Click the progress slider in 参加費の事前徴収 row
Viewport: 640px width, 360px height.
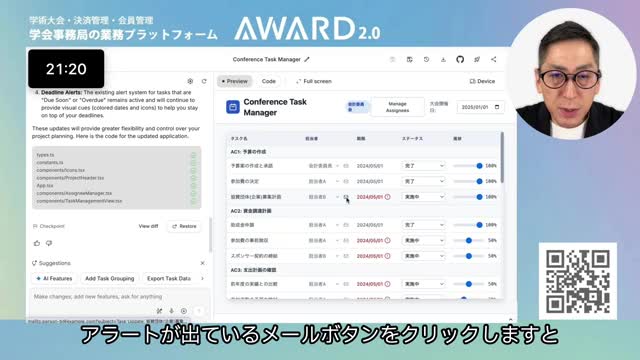pyautogui.click(x=468, y=240)
